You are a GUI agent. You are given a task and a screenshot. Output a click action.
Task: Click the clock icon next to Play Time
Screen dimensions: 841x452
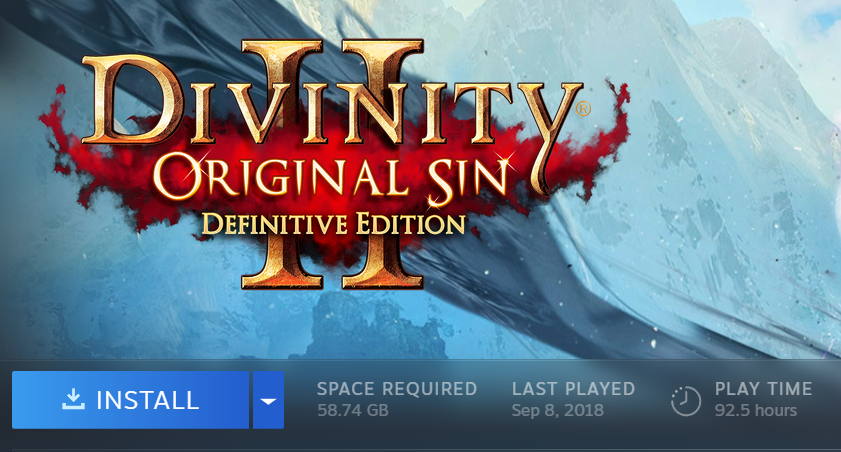point(685,401)
